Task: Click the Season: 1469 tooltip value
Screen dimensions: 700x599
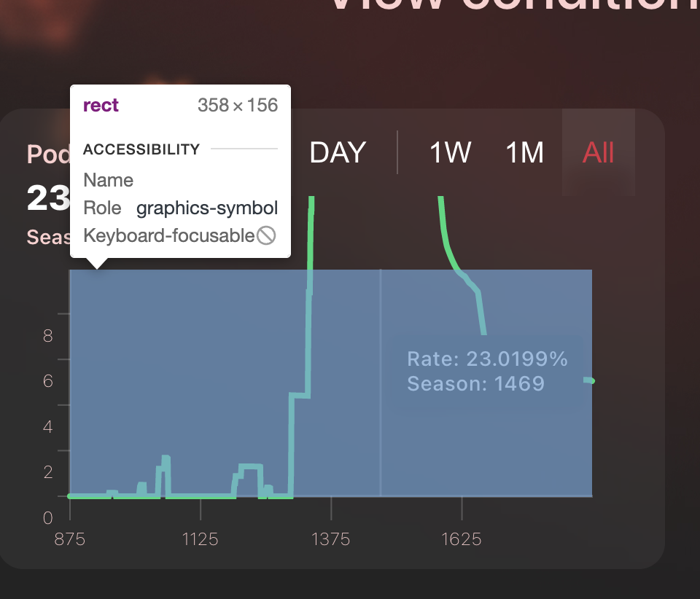Action: coord(474,383)
